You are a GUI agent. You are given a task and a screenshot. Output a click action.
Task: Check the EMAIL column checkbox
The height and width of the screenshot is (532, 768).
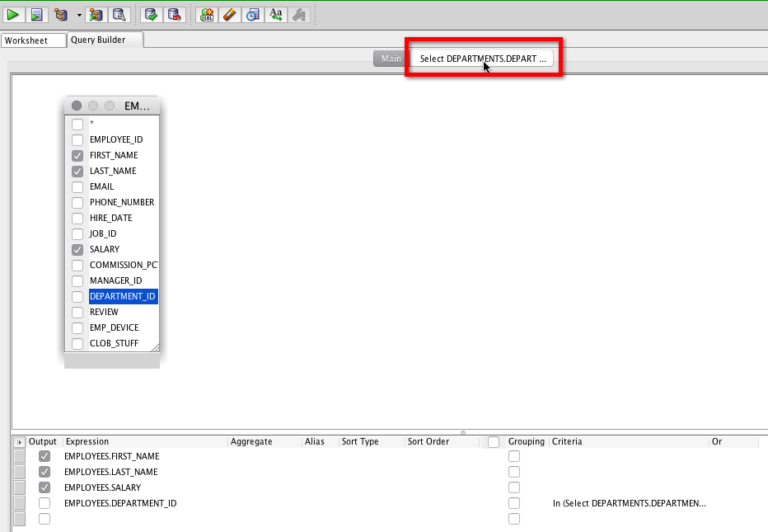click(77, 187)
